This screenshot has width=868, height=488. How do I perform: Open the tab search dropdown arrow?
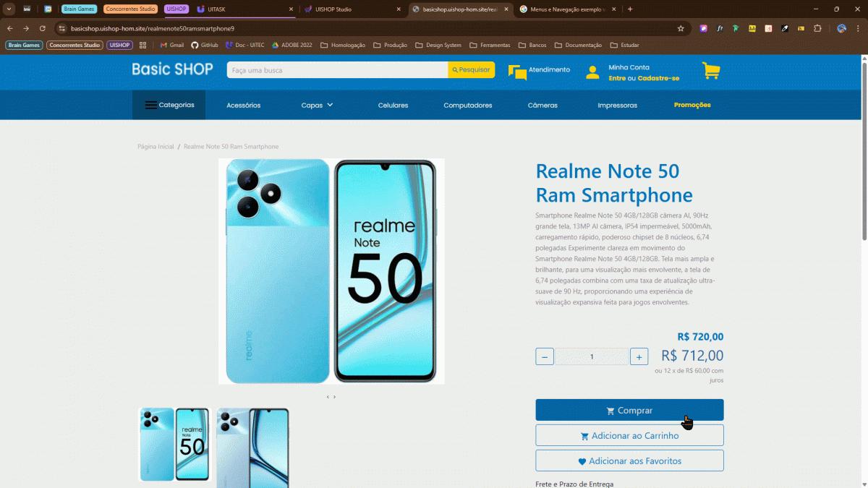click(x=9, y=9)
